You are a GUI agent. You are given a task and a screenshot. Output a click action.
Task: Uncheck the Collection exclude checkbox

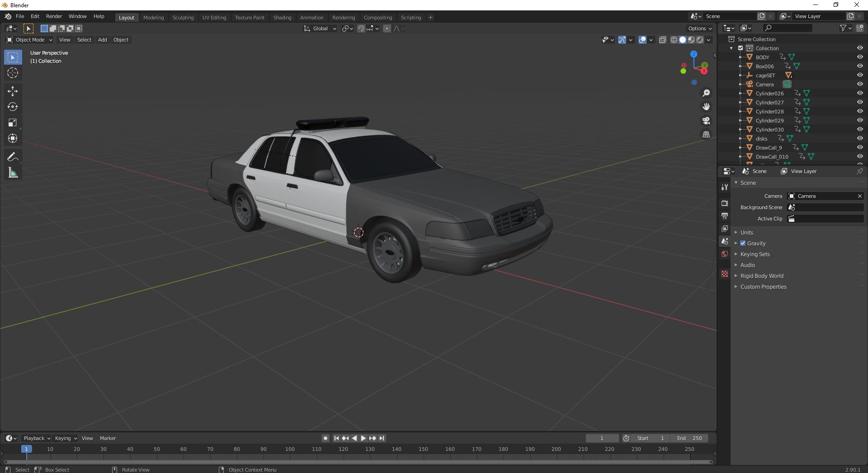(x=741, y=48)
